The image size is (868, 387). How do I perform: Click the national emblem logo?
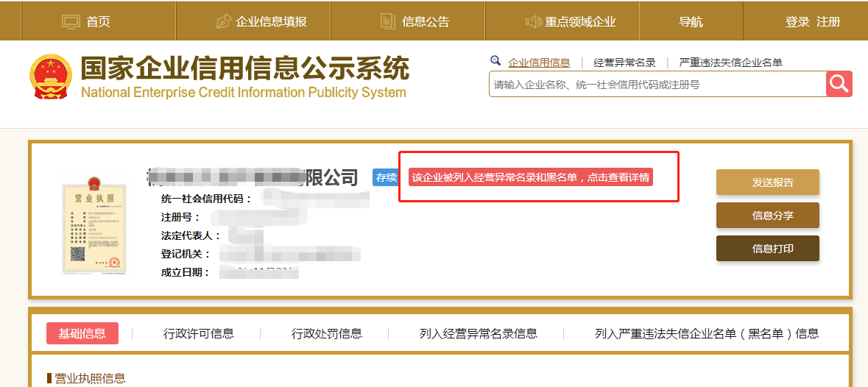pyautogui.click(x=51, y=77)
